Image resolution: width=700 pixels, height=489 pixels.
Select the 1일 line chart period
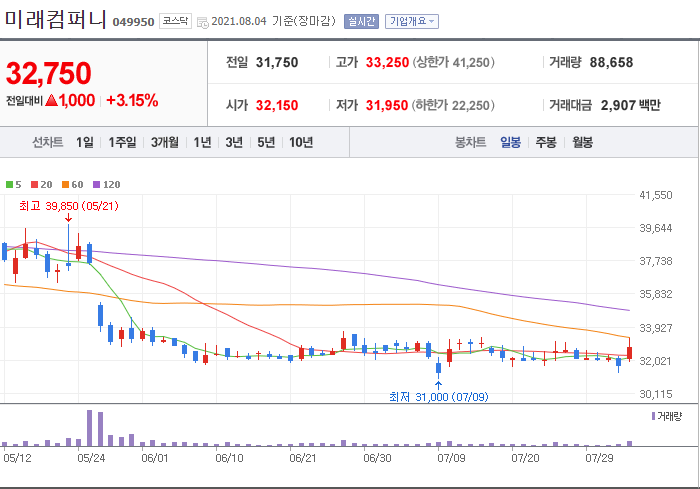click(x=85, y=142)
